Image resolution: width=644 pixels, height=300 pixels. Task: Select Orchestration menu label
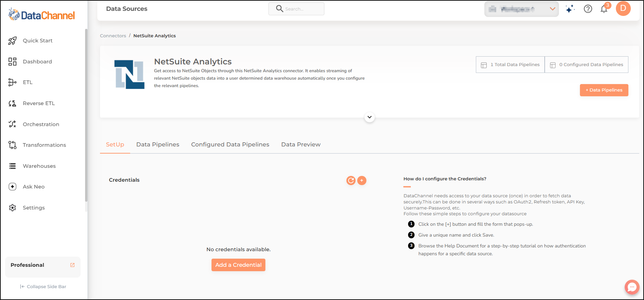pos(41,124)
